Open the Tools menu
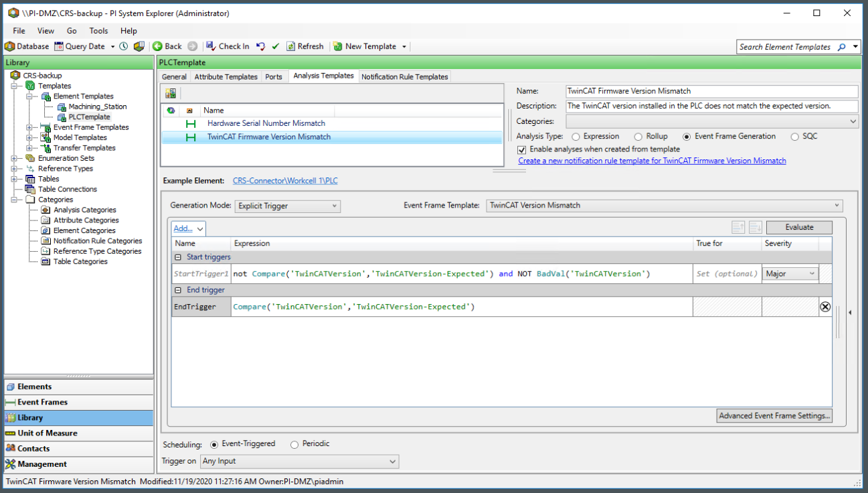Image resolution: width=868 pixels, height=493 pixels. [x=98, y=31]
